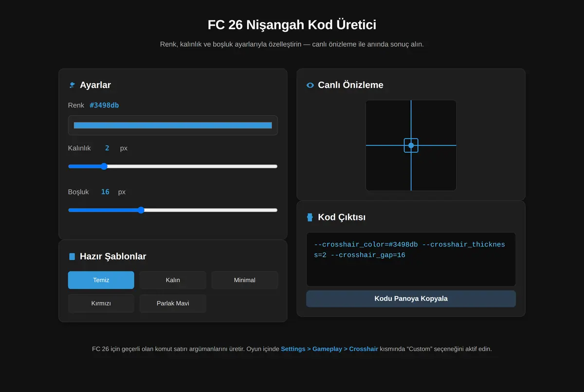The height and width of the screenshot is (392, 584).
Task: Click the FC 26 Nişangah Kod Üretici heading
Action: (x=292, y=25)
